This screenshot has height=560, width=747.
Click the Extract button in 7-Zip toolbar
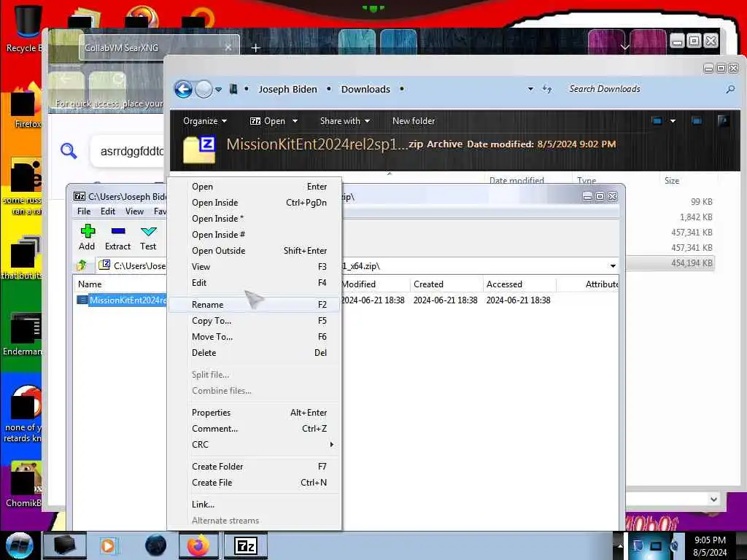117,237
